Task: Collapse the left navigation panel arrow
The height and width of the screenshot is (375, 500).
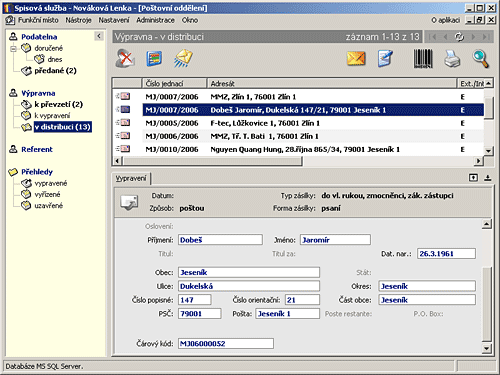Action: (x=99, y=36)
